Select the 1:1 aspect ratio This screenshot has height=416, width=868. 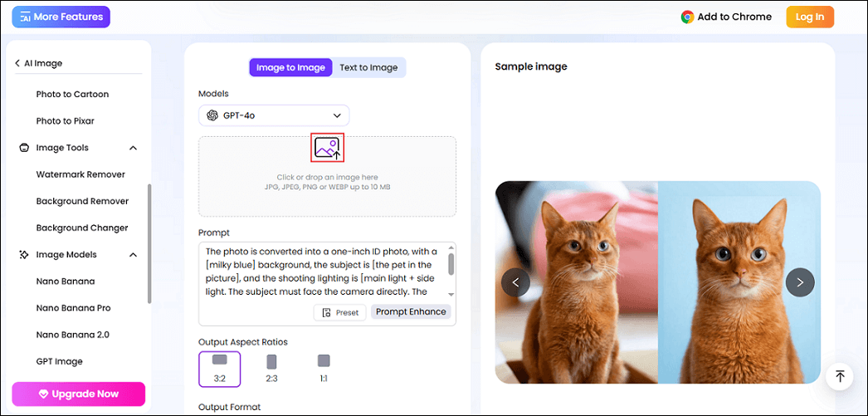pyautogui.click(x=324, y=369)
